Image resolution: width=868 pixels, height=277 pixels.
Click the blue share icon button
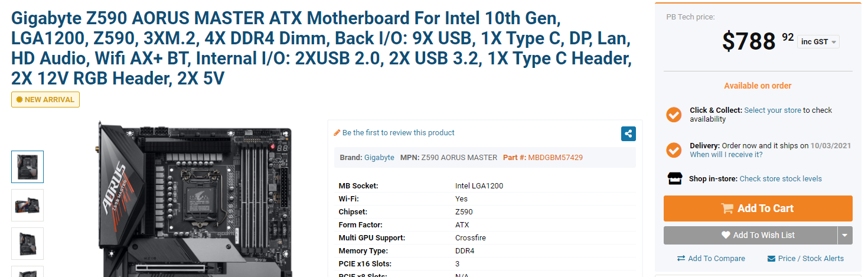(x=628, y=133)
